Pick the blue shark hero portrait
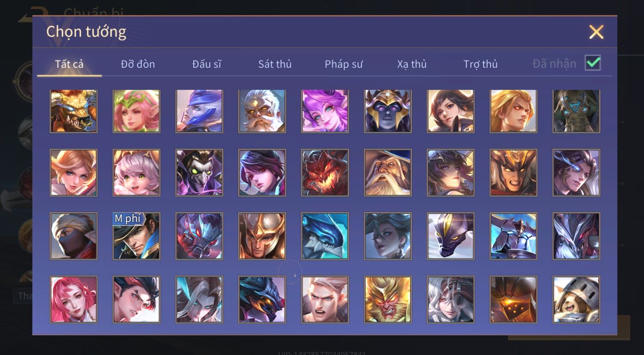Image resolution: width=644 pixels, height=355 pixels. pyautogui.click(x=325, y=236)
